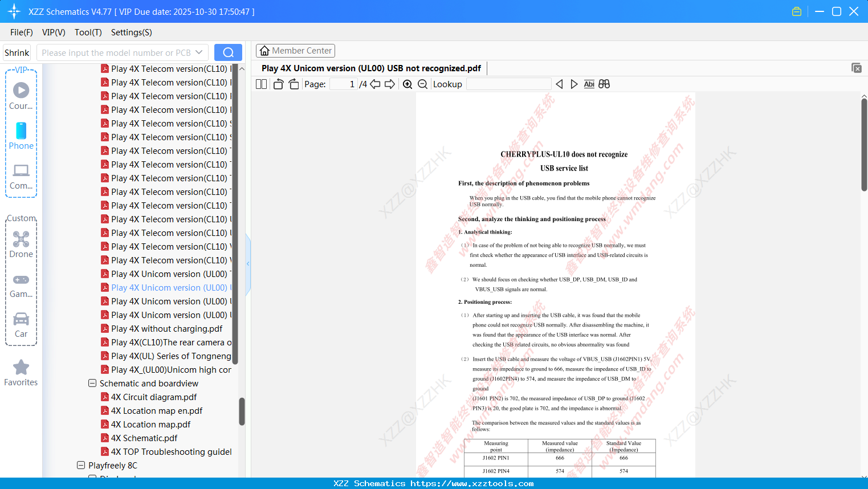Click the PDF viewer vertical scrollbar
868x489 pixels.
pyautogui.click(x=864, y=145)
